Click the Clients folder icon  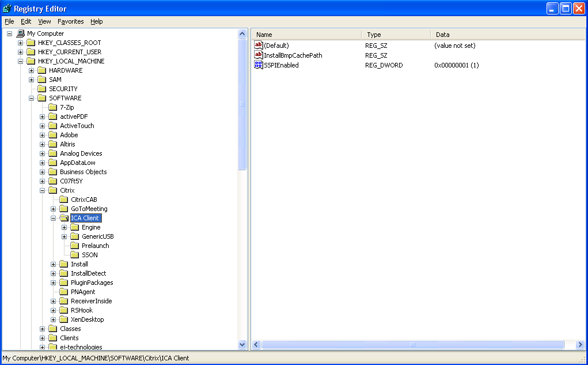53,338
